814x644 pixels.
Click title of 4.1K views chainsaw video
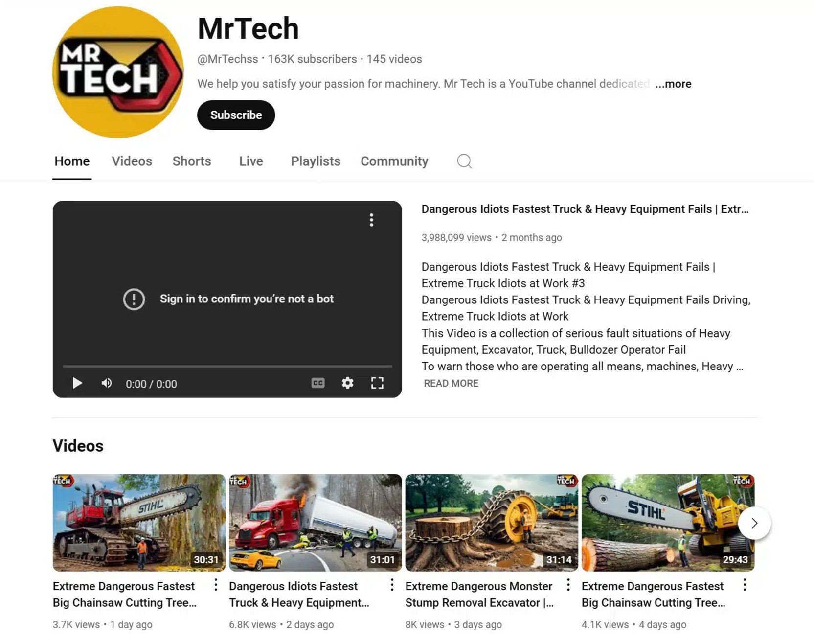click(654, 595)
